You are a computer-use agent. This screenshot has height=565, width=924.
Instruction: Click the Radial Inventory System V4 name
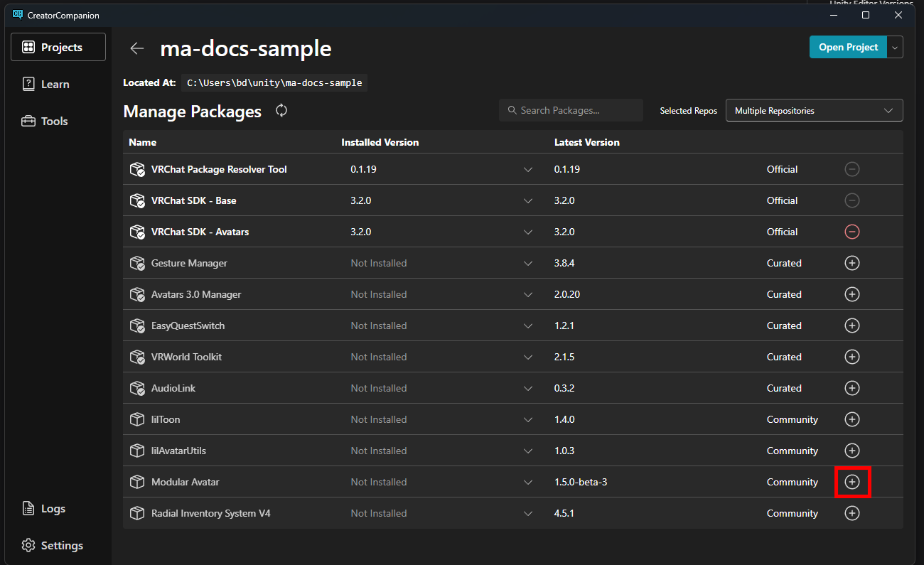[211, 513]
